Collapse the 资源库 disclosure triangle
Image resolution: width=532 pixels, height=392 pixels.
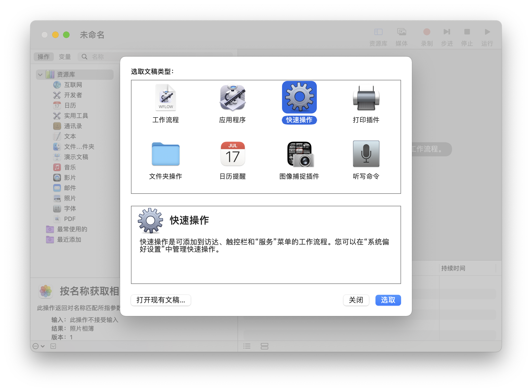[40, 74]
